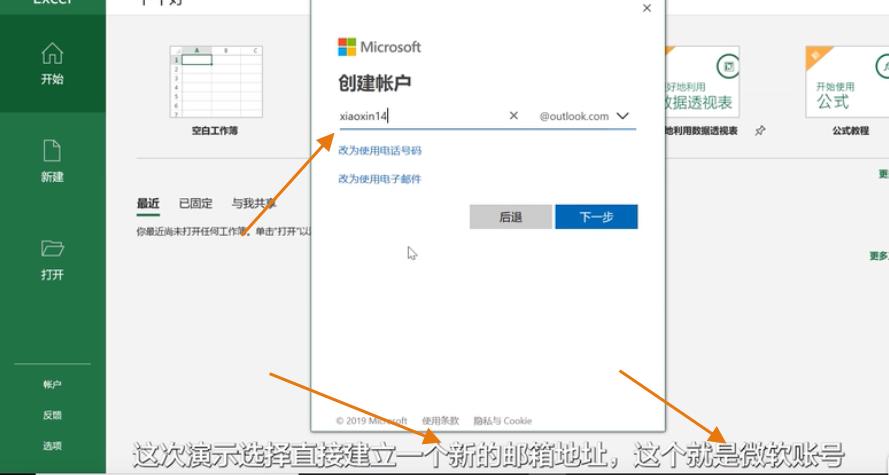Click 改为使用电话号码 link
The height and width of the screenshot is (475, 889).
[x=380, y=151]
